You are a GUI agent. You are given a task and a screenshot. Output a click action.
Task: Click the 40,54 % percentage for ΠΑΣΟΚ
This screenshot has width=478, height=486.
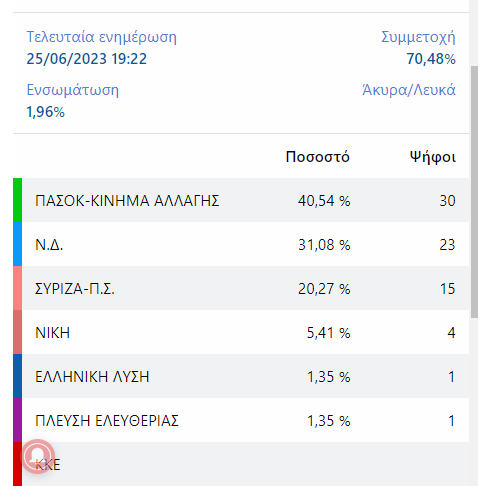click(x=324, y=201)
